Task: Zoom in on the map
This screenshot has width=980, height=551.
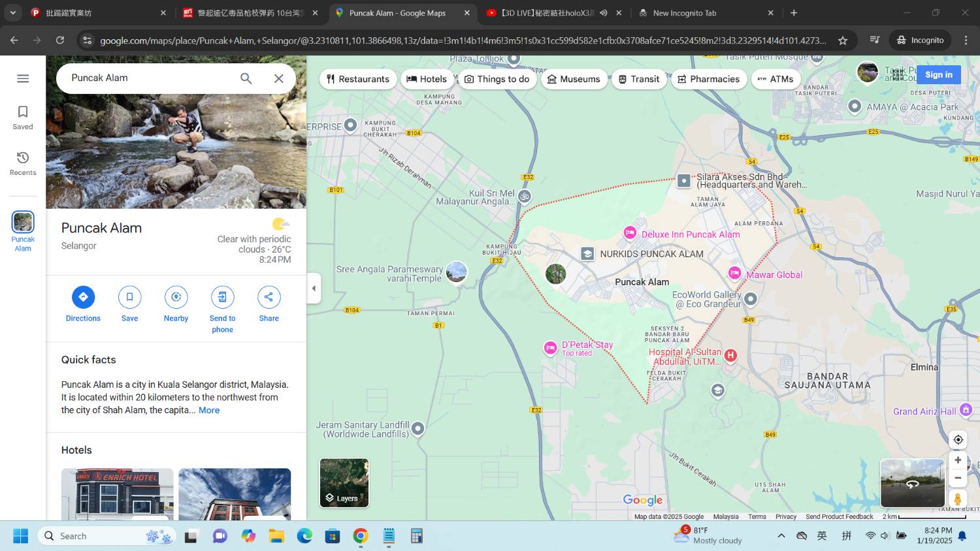Action: pyautogui.click(x=958, y=460)
